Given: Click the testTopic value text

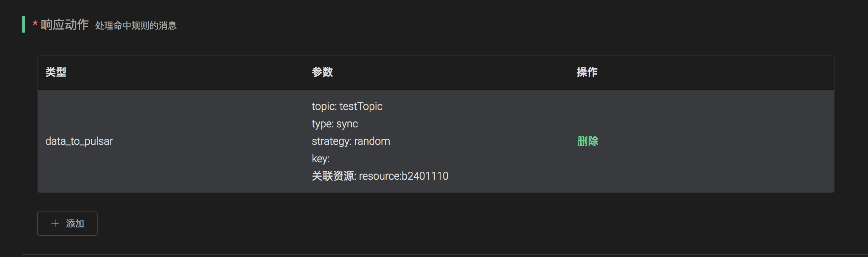Looking at the screenshot, I should pyautogui.click(x=361, y=106).
